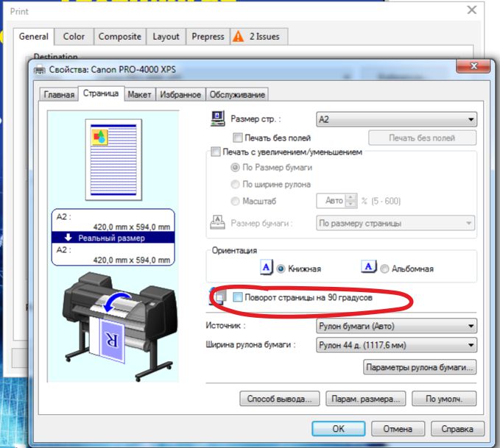Click the printer icon in the title bar

point(40,70)
